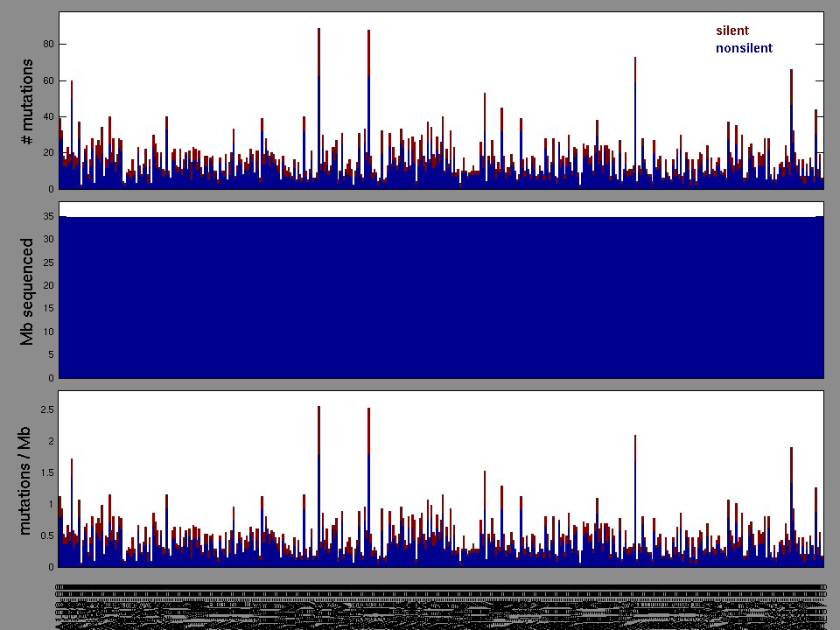840x630 pixels.
Task: Click the 0.5 tick on mutations / Mb axis
Action: (46, 535)
